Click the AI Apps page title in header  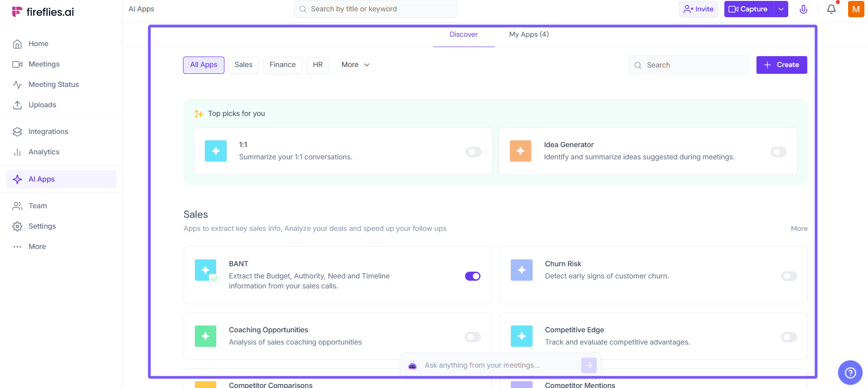click(x=141, y=9)
